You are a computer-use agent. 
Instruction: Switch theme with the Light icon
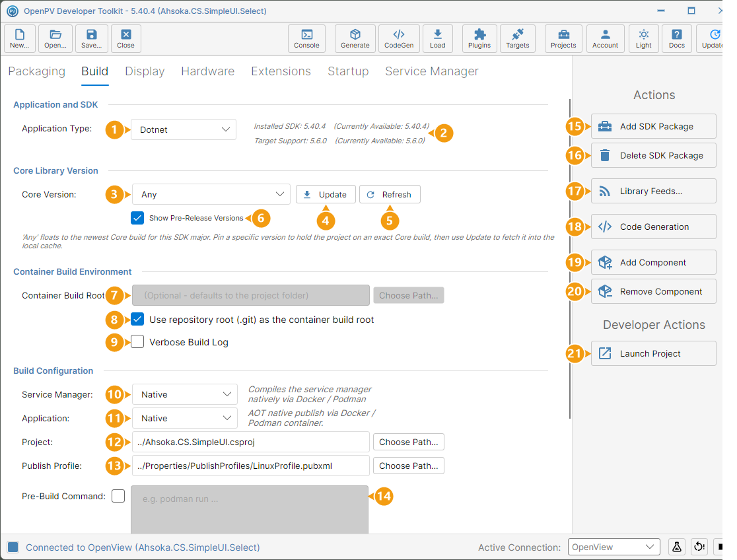coord(643,38)
